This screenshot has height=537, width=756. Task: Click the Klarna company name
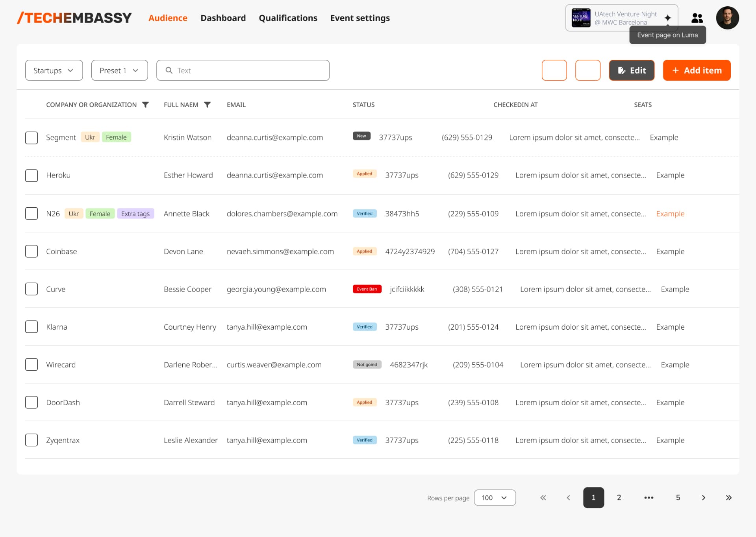pos(57,327)
